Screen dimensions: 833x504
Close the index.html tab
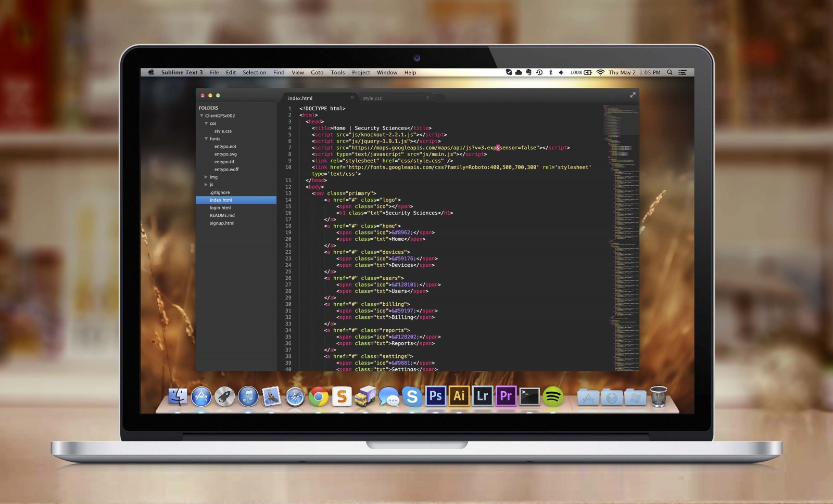tap(352, 98)
